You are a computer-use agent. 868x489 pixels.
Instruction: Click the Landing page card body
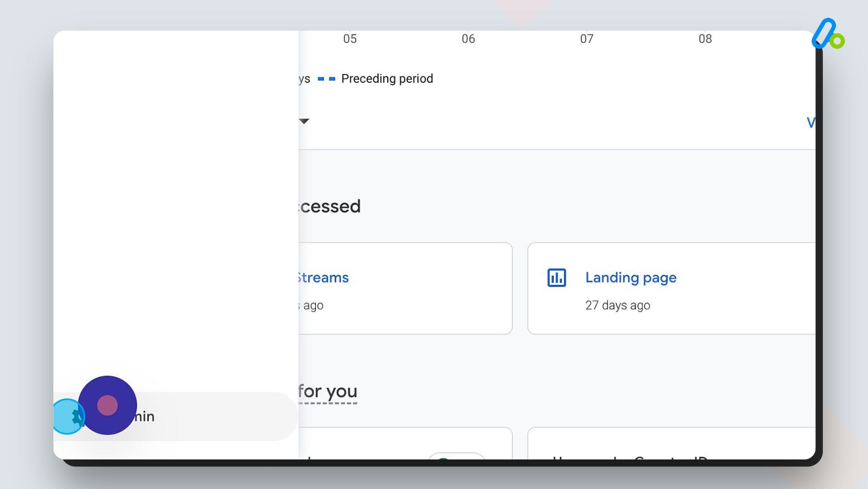(671, 289)
